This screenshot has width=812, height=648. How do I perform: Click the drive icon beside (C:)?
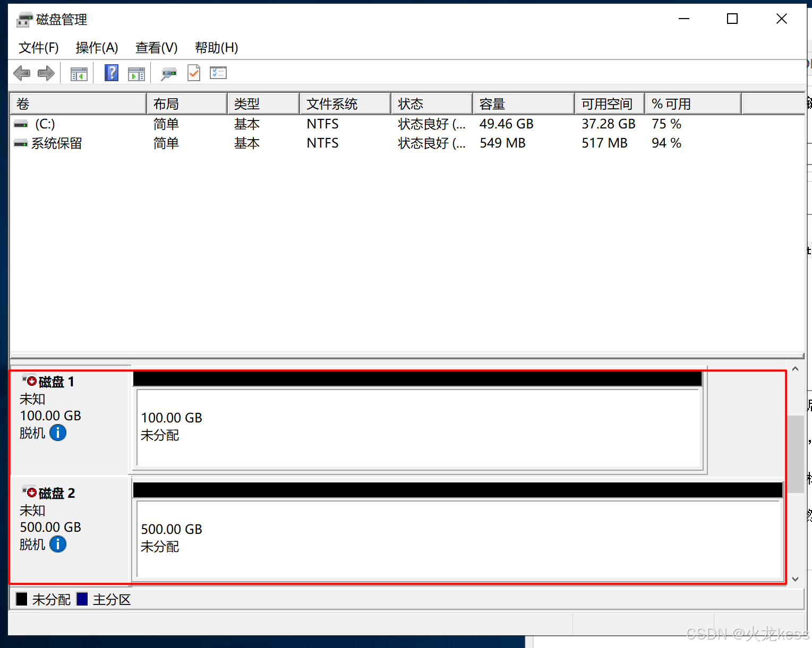pyautogui.click(x=21, y=124)
